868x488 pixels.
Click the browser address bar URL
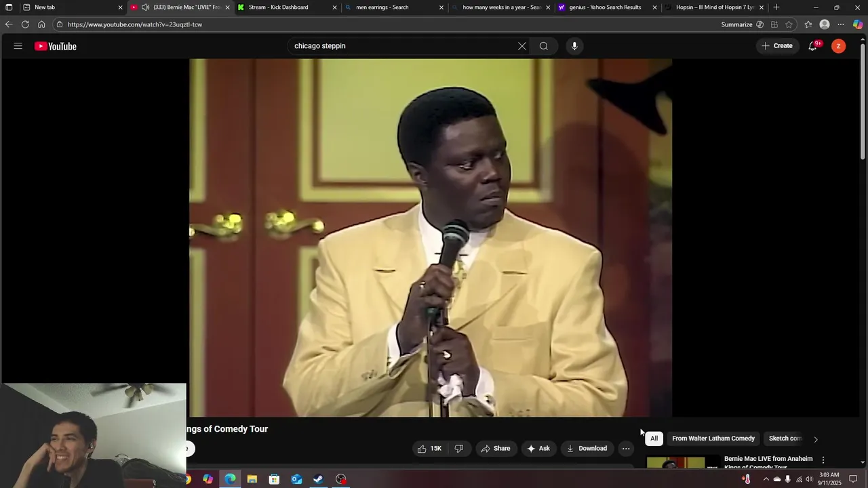click(135, 24)
